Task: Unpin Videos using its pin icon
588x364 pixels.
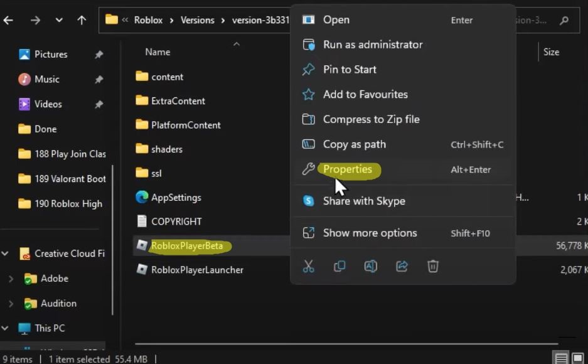Action: (99, 104)
